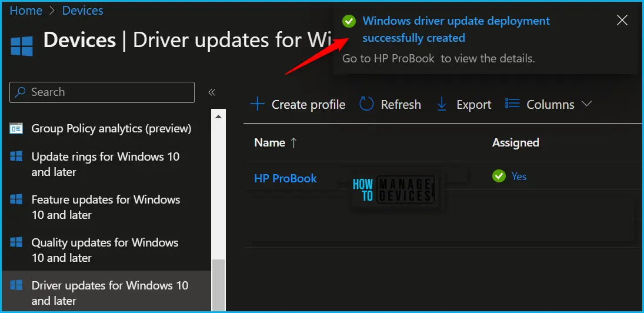Click the Name sort ascending arrow
Viewport: 644px width, 313px height.
tap(293, 142)
